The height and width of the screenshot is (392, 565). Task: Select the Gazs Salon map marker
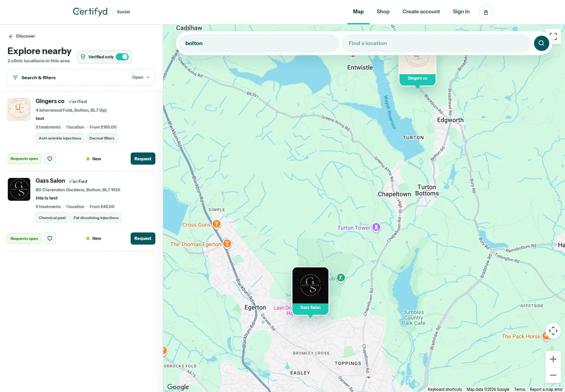tap(310, 291)
